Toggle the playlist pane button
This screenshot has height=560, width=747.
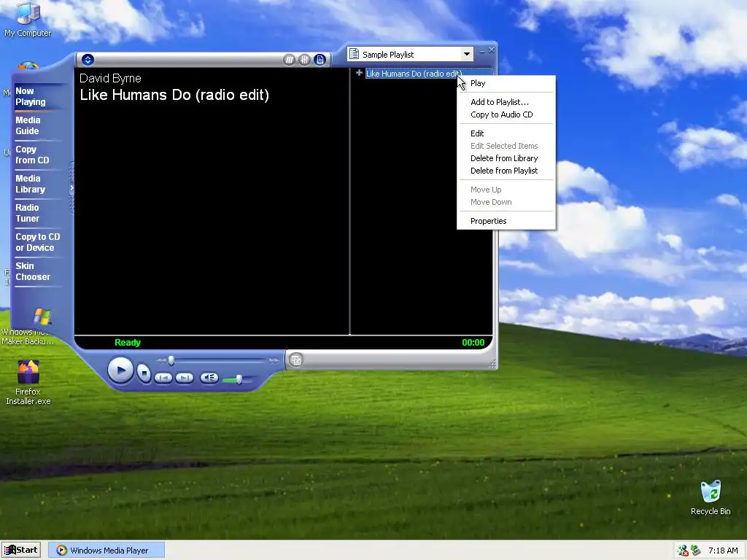320,60
